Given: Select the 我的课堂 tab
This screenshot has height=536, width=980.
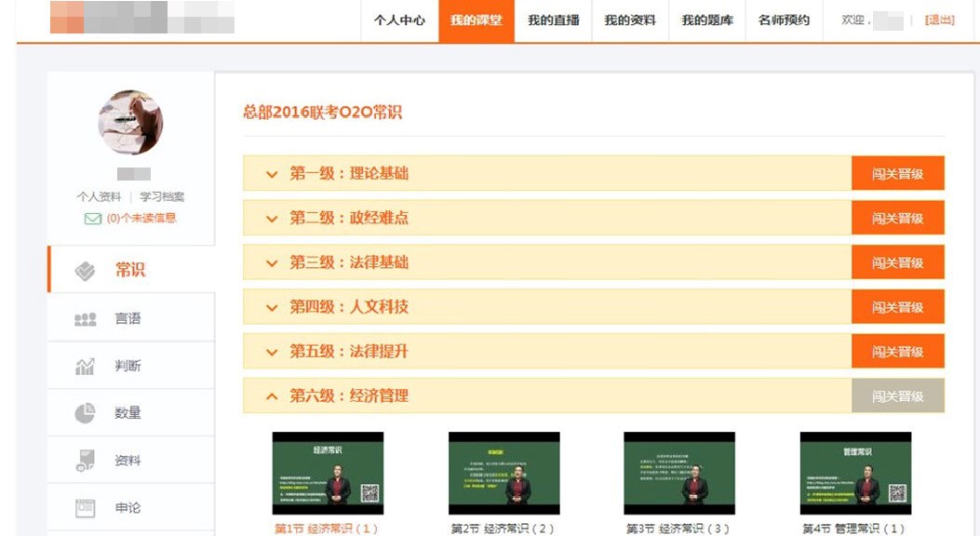Looking at the screenshot, I should click(477, 20).
